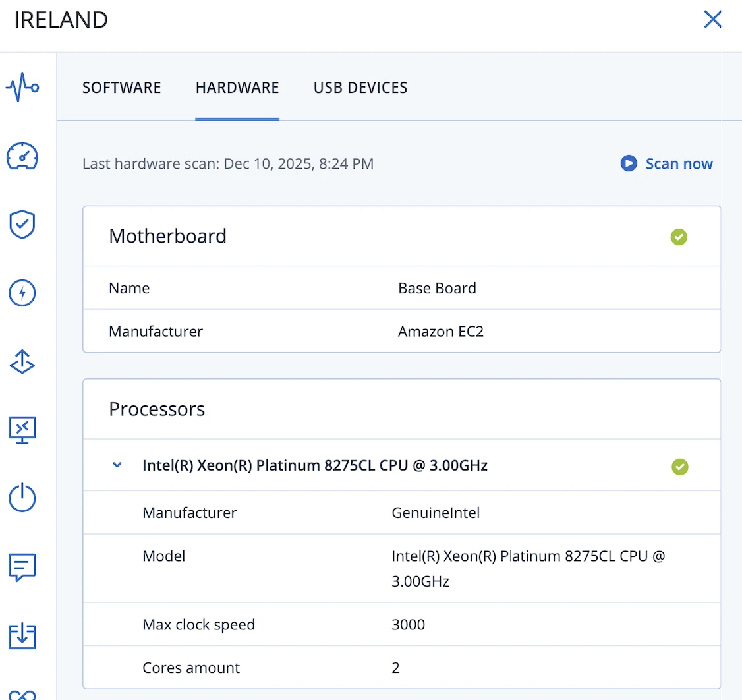Click the Model row value text
The width and height of the screenshot is (742, 700).
[x=528, y=568]
